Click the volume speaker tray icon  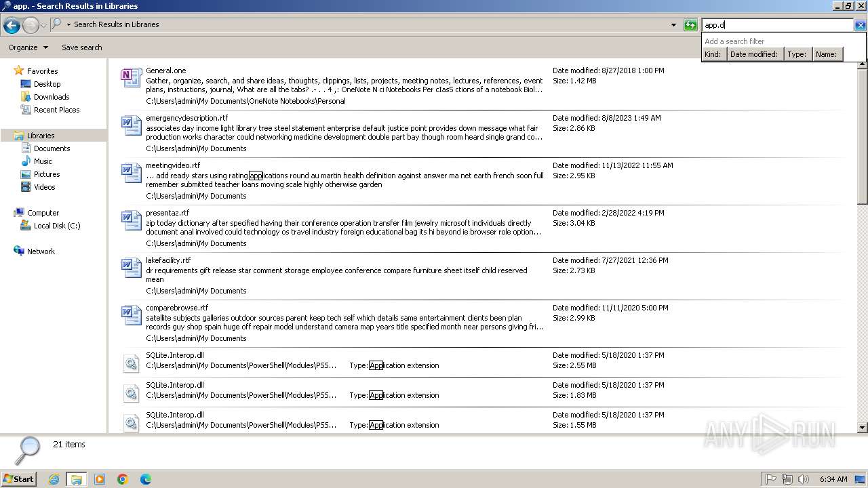(x=804, y=479)
